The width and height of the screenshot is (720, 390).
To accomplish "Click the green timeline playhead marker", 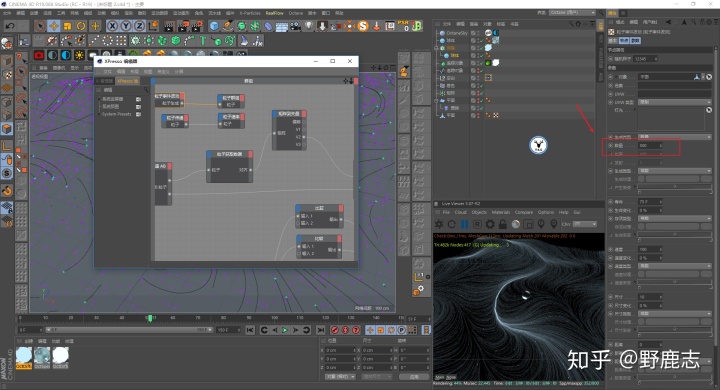I will [x=150, y=318].
